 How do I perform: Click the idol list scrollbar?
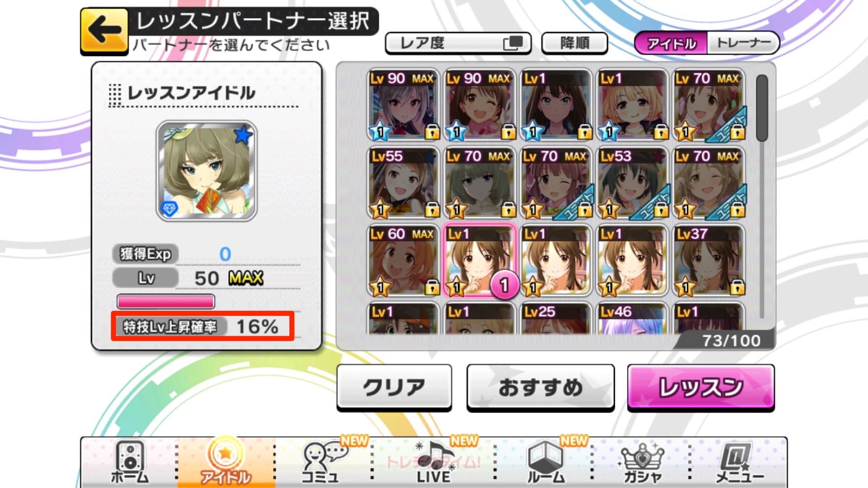point(762,108)
